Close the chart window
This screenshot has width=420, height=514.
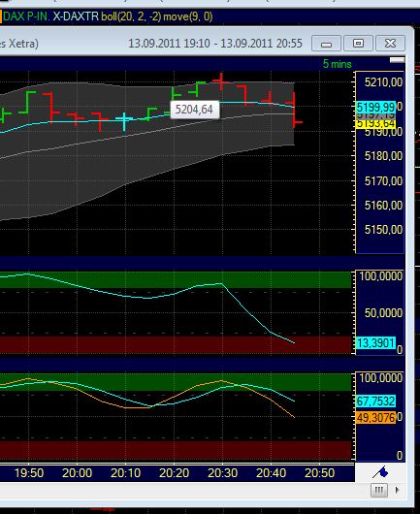[x=390, y=44]
